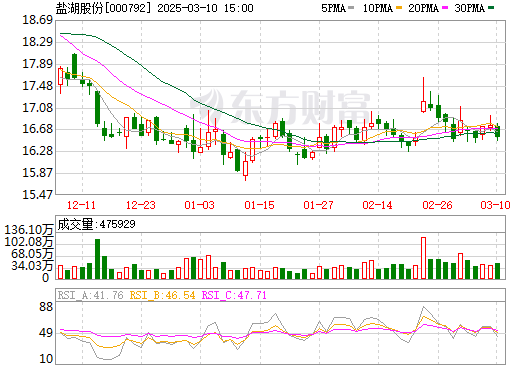Image resolution: width=520 pixels, height=365 pixels.
Task: Click the 17.08 price axis label
Action: (37, 108)
